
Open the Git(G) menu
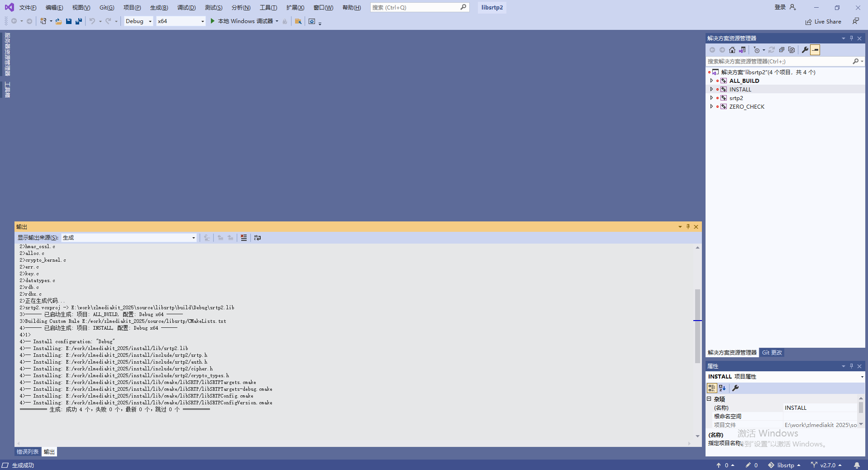[106, 7]
